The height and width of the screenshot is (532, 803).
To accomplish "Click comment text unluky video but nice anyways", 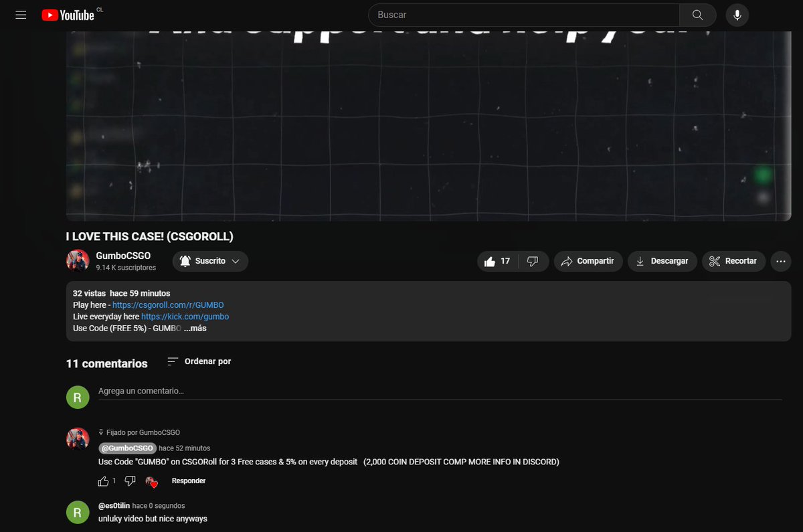I will point(153,519).
